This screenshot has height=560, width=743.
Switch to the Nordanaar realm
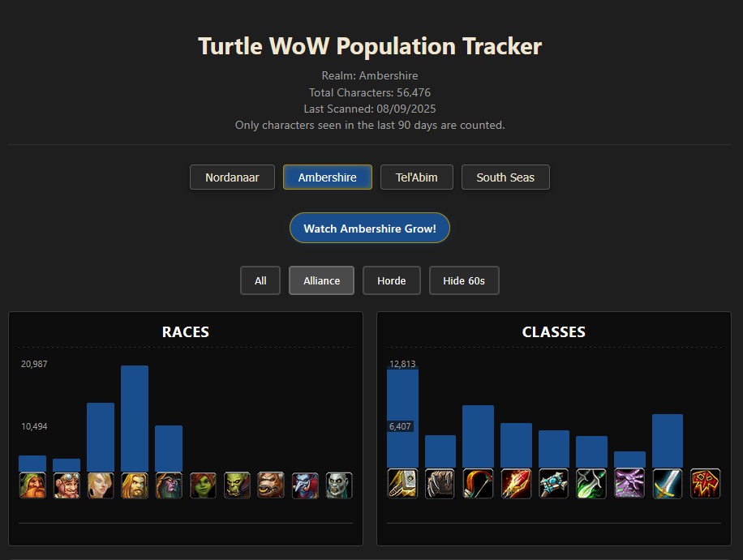point(232,177)
